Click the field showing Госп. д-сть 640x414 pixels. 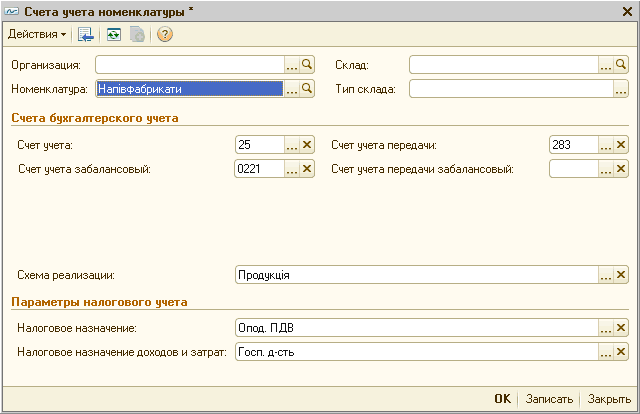tap(417, 352)
